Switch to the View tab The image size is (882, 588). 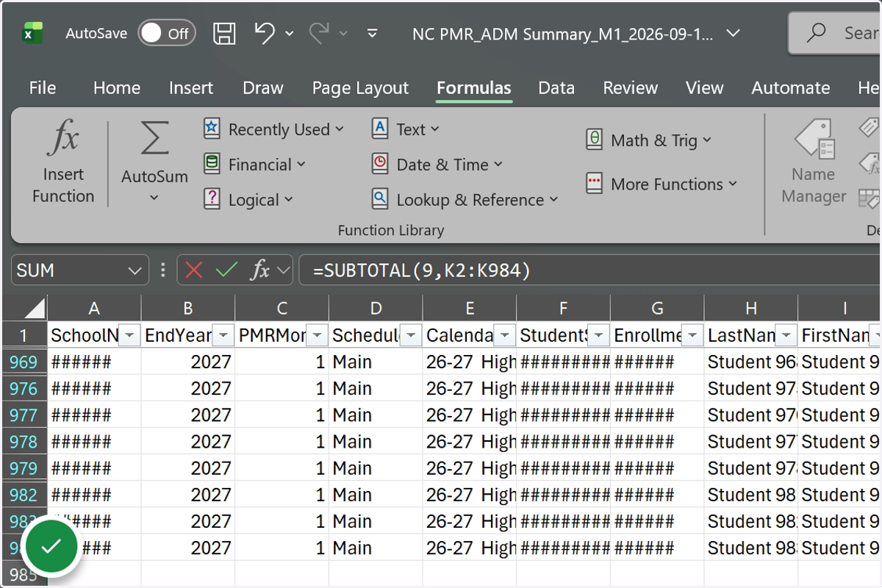click(705, 88)
